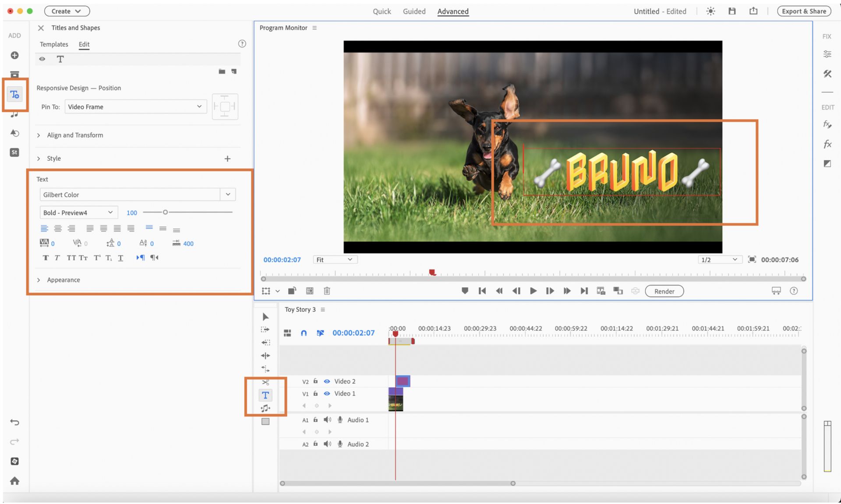Select the Type tool in timeline toolbar

(265, 395)
